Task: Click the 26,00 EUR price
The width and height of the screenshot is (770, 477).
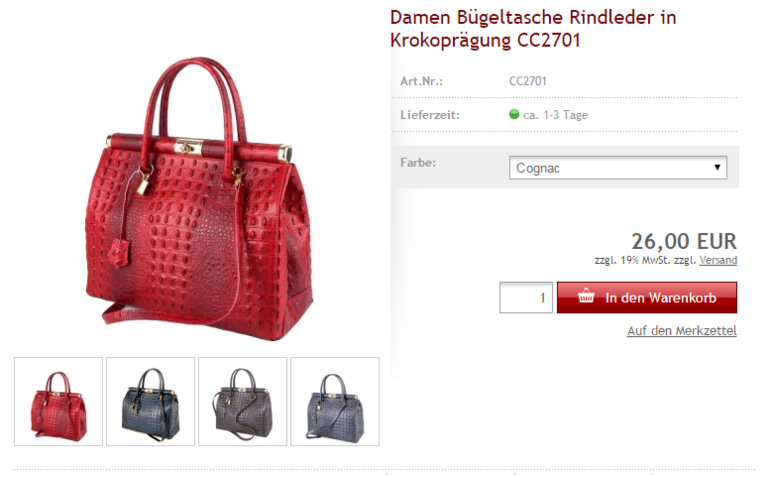Action: pyautogui.click(x=684, y=241)
